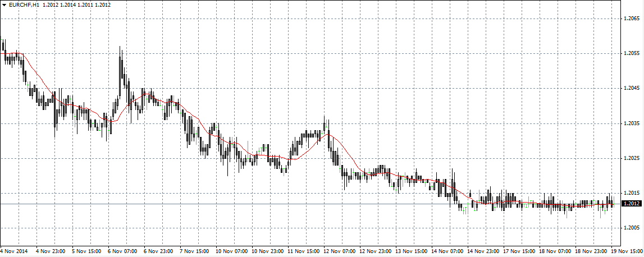
Task: Click the 6 Nov 23:00 time label
Action: tap(158, 251)
